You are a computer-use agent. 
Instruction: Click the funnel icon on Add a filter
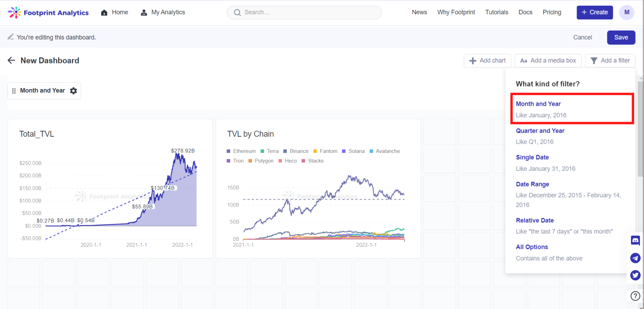tap(594, 61)
